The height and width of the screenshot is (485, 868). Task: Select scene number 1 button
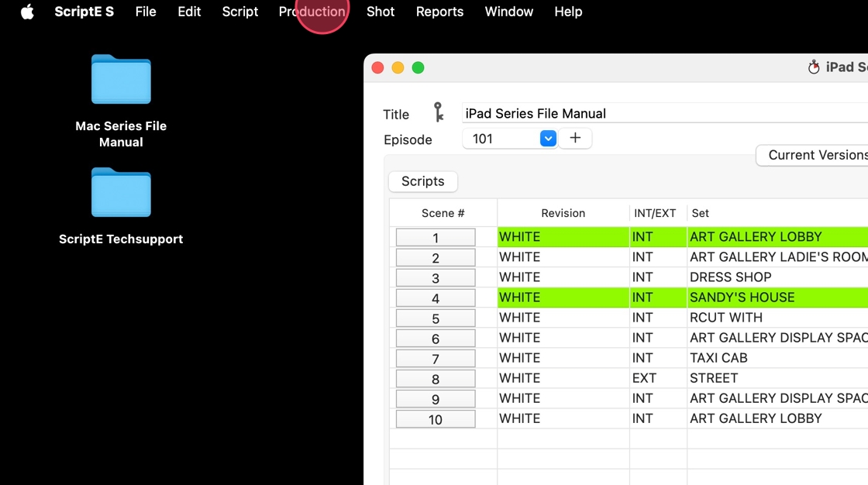pos(436,238)
